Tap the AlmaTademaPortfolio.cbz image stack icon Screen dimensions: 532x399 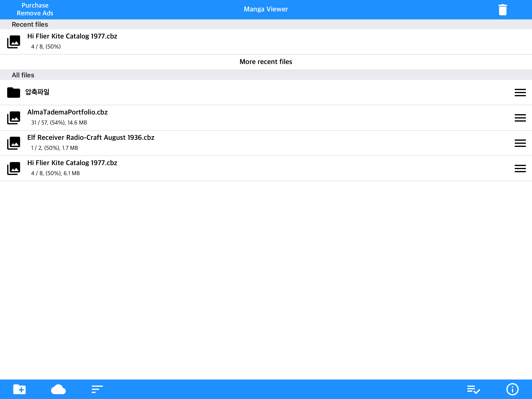[14, 118]
